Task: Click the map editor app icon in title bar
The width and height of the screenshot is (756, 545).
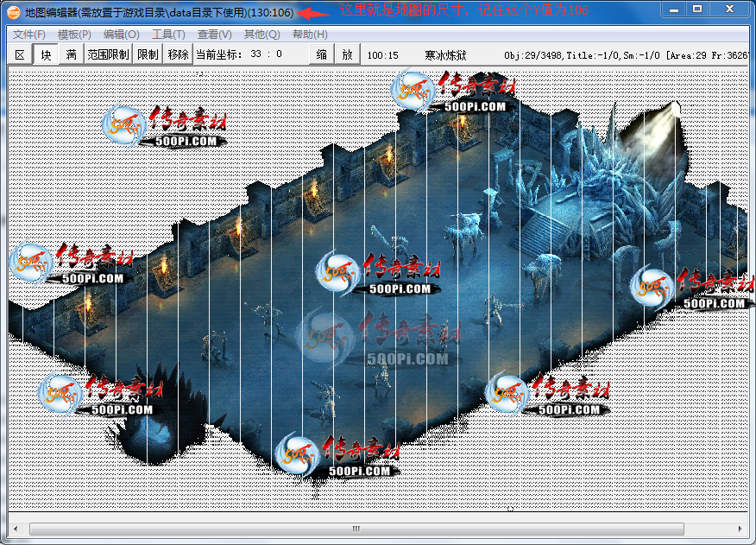Action: pos(14,12)
